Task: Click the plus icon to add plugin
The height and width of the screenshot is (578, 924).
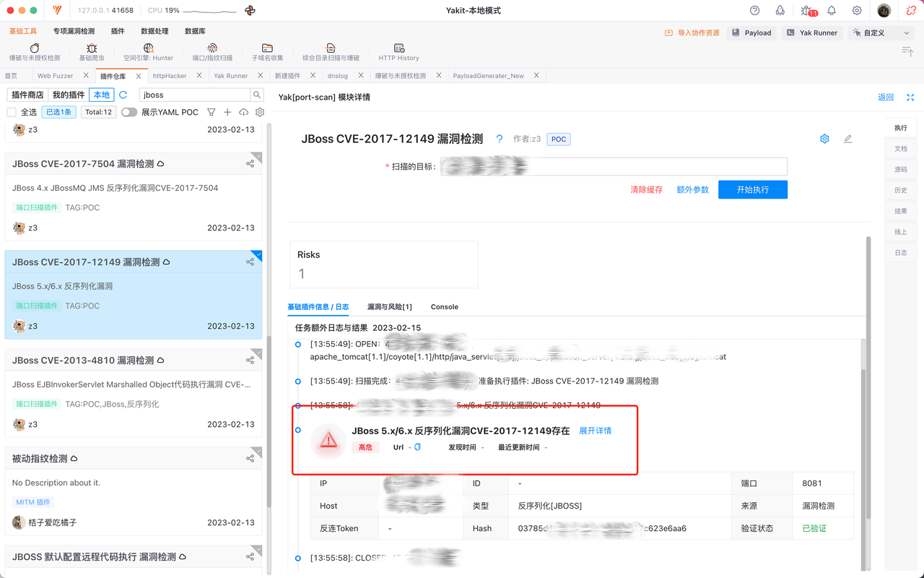Action: [227, 112]
